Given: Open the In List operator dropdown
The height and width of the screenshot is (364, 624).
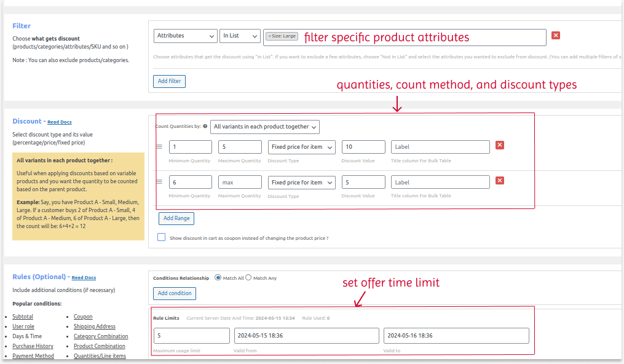Looking at the screenshot, I should [240, 36].
